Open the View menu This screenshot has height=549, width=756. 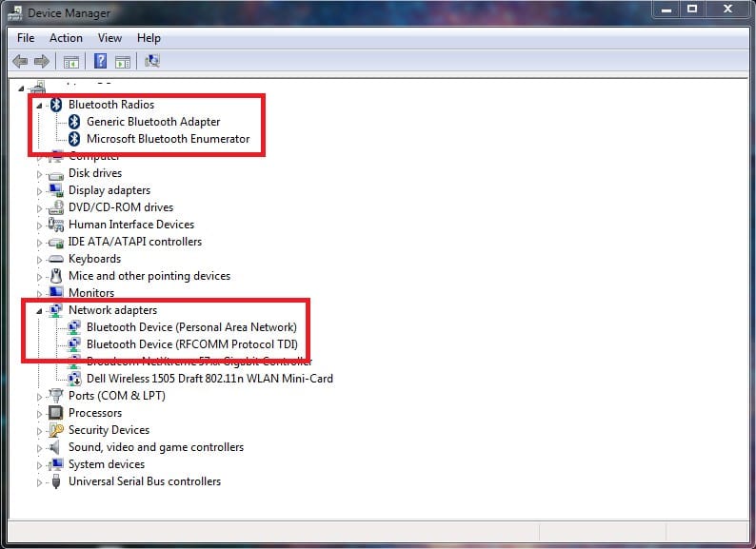[x=109, y=38]
